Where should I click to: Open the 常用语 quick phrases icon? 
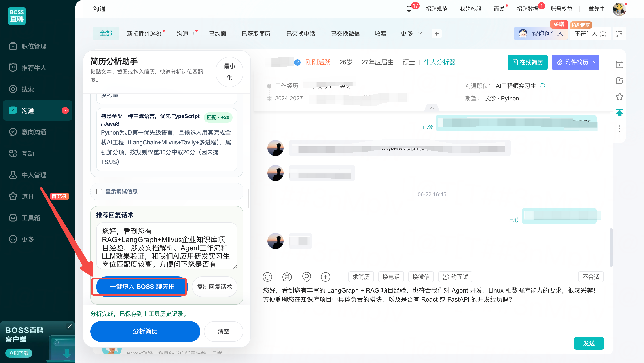(287, 277)
